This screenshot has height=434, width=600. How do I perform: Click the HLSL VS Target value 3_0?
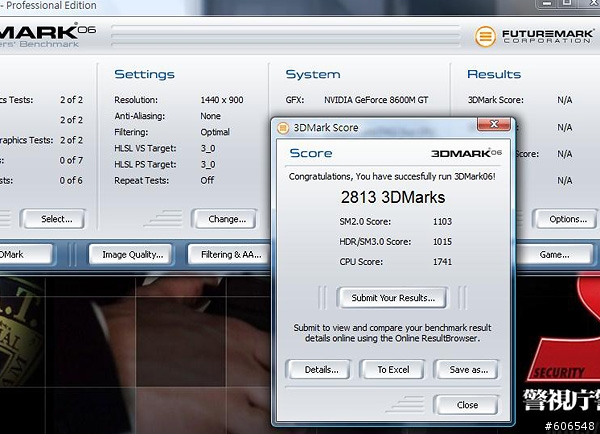208,148
